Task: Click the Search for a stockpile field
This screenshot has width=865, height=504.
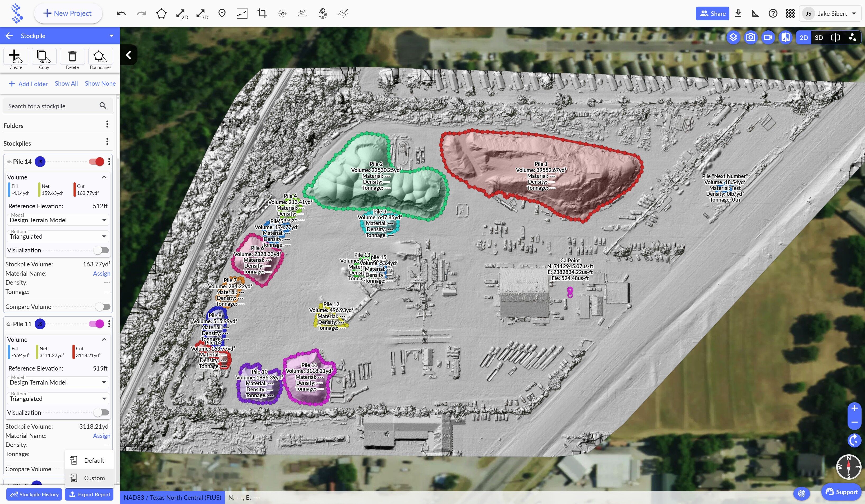Action: 58,106
